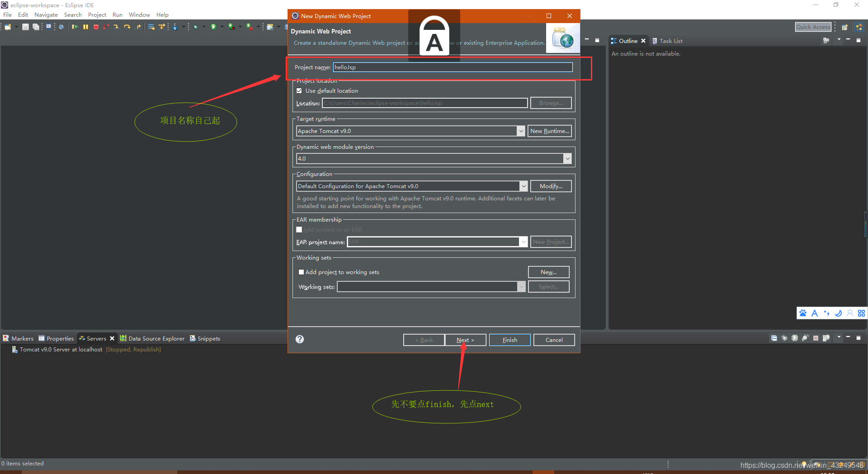
Task: Click the Resume debug icon
Action: 75,27
